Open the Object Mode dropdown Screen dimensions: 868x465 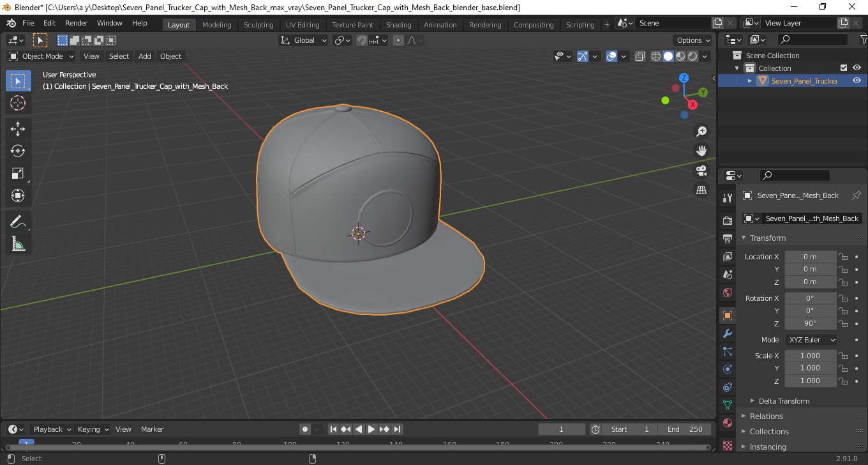tap(41, 56)
